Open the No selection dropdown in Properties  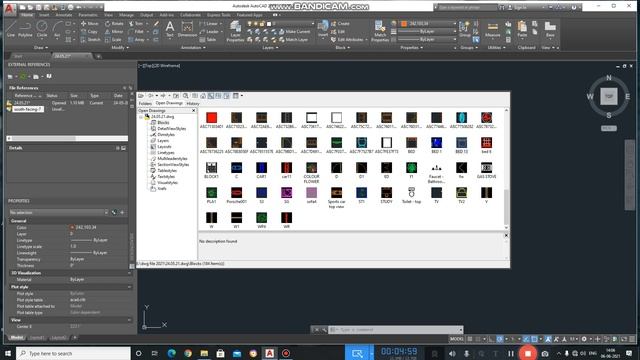[58, 212]
